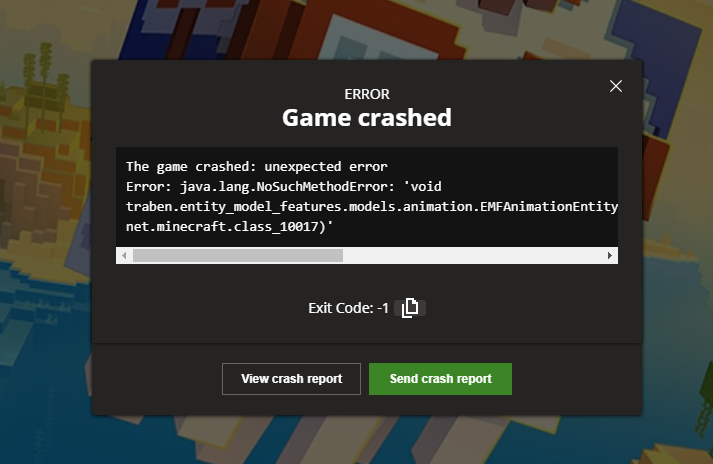
Task: Click the traben.entity_model_features error line
Action: pyautogui.click(x=372, y=207)
